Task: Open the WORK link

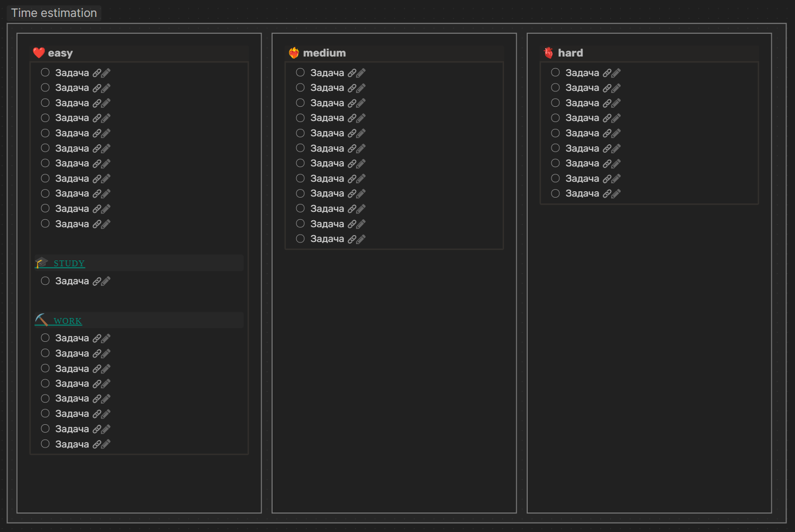Action: pyautogui.click(x=68, y=321)
